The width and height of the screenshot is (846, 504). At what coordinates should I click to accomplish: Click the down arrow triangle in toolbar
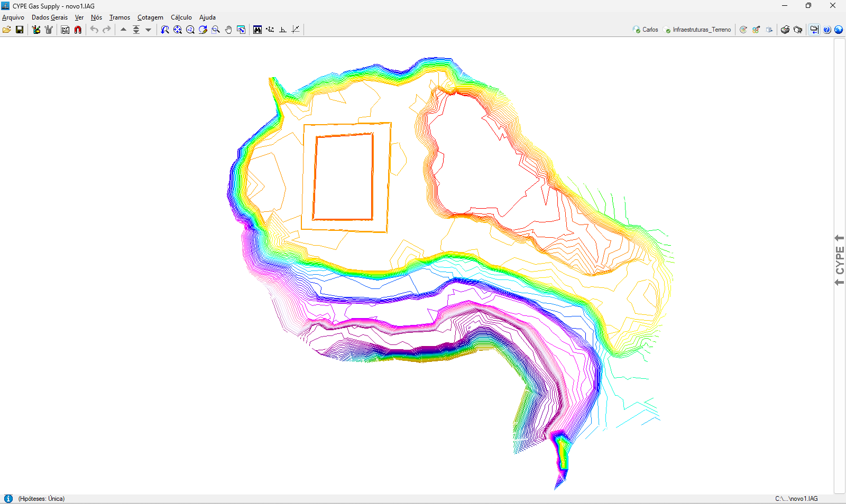point(149,30)
